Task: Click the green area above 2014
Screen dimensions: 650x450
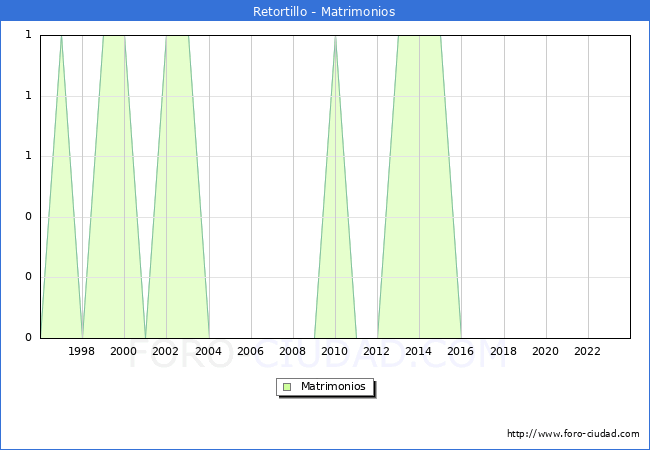Action: click(420, 186)
